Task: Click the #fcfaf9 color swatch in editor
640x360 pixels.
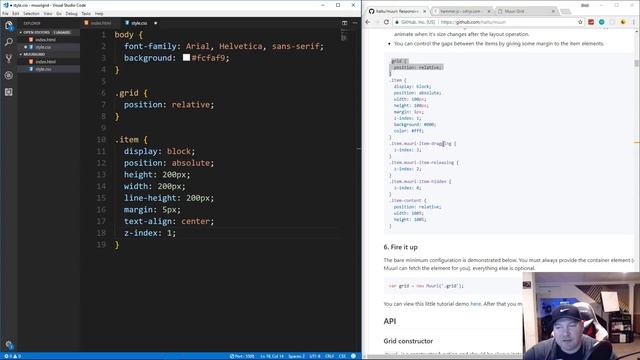Action: 187,58
